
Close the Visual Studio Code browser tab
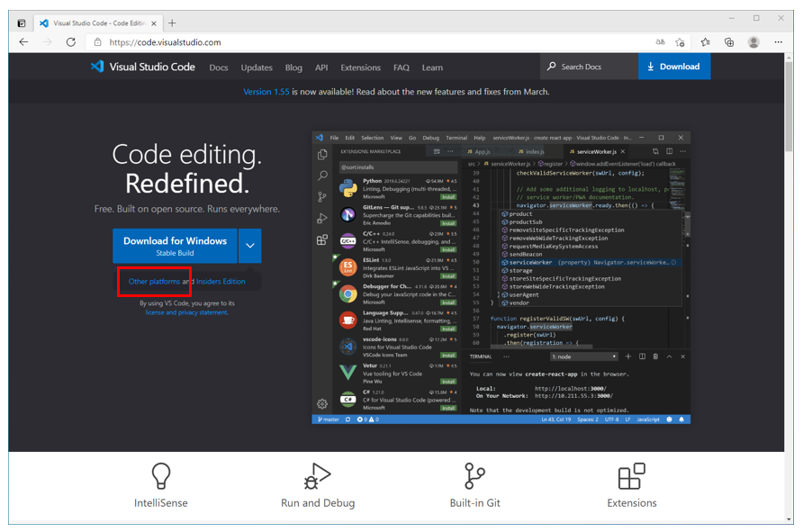point(154,23)
